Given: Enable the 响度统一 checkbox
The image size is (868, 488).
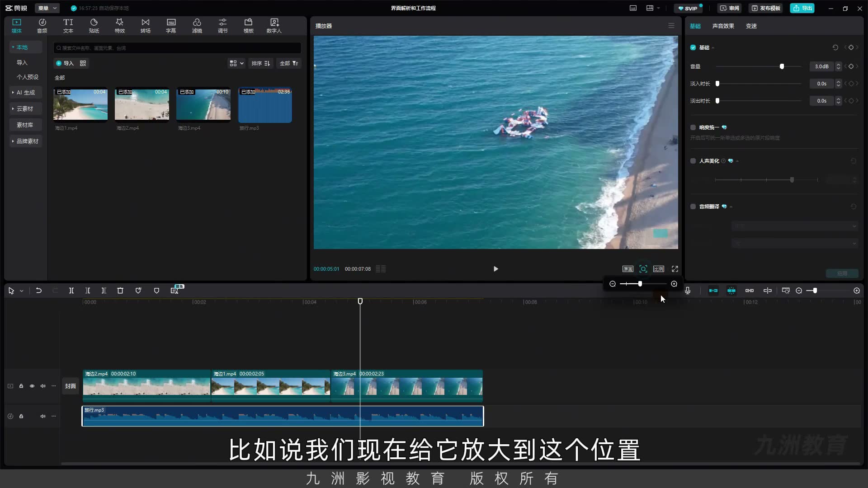Looking at the screenshot, I should pos(693,127).
